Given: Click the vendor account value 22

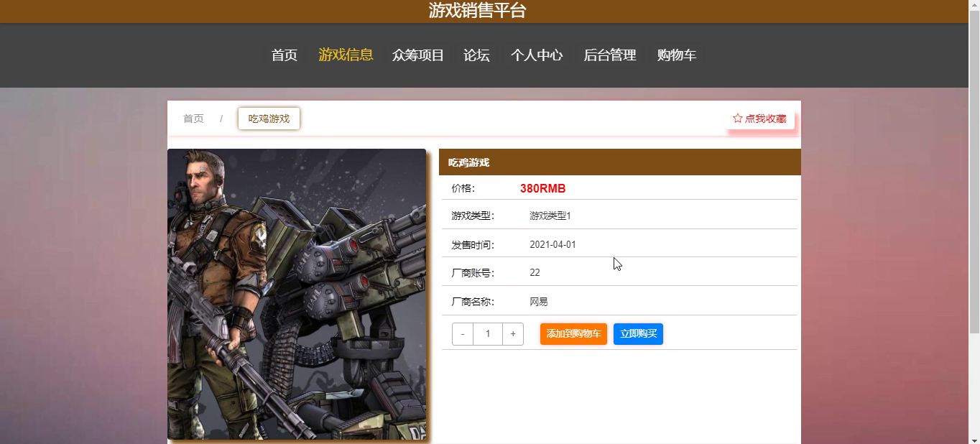Looking at the screenshot, I should pos(535,272).
